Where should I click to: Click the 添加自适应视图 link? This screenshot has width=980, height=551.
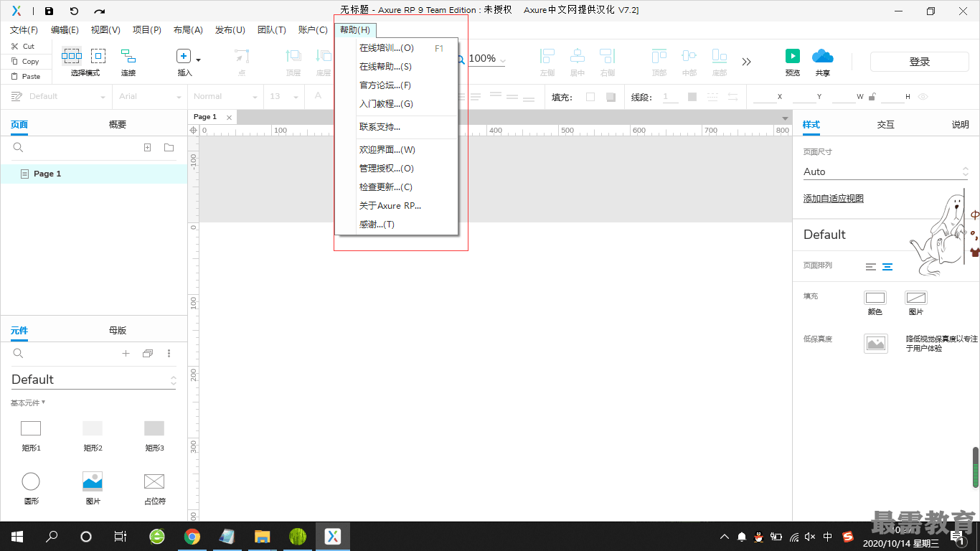tap(834, 199)
